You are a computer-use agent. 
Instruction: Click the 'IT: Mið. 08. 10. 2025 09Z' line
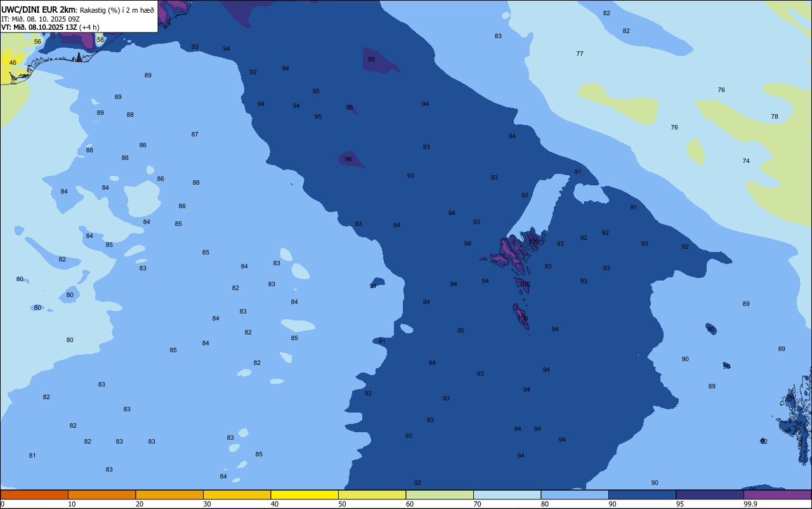[41, 18]
